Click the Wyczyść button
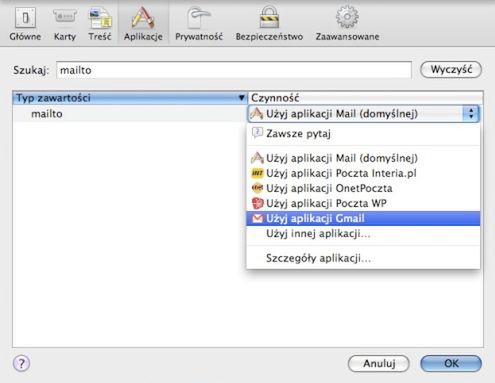 451,69
